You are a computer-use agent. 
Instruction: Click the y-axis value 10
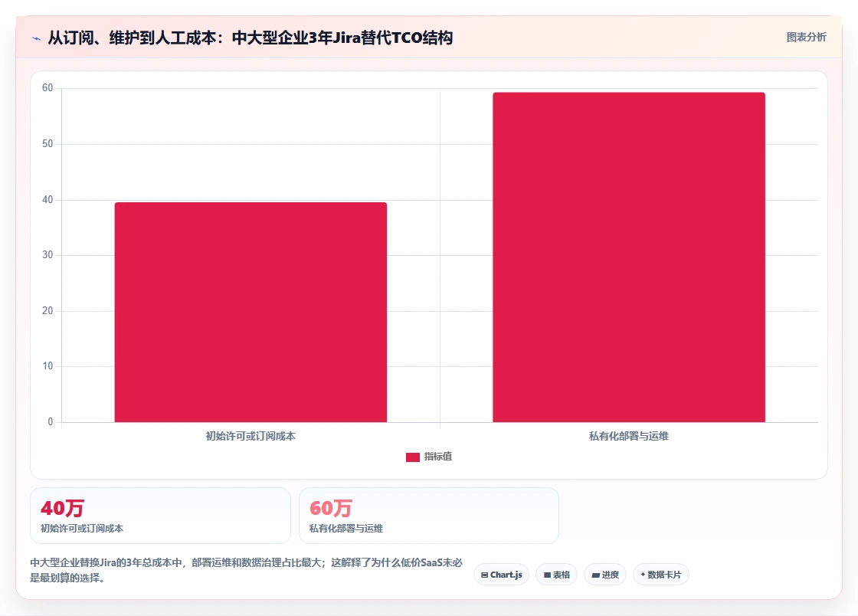tap(47, 366)
